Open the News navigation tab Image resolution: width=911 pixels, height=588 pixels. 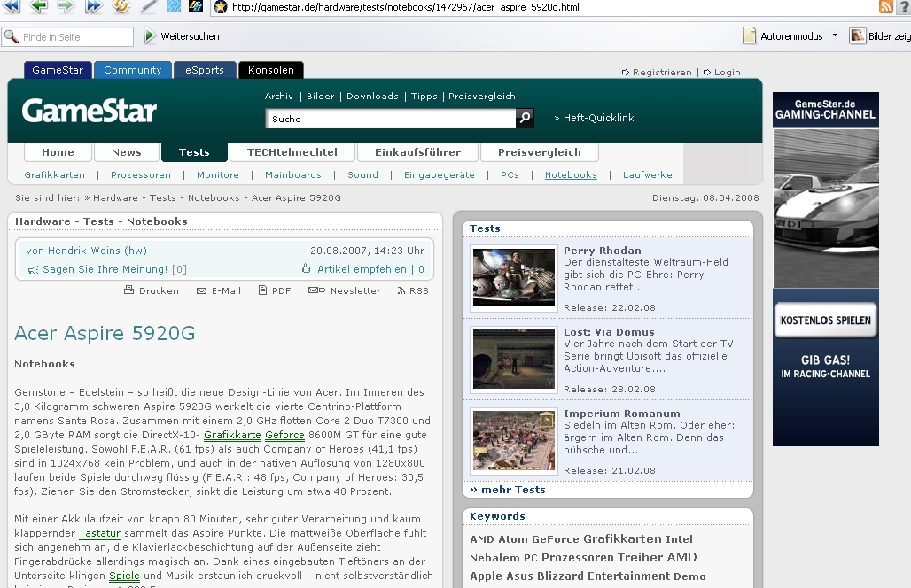pyautogui.click(x=127, y=152)
